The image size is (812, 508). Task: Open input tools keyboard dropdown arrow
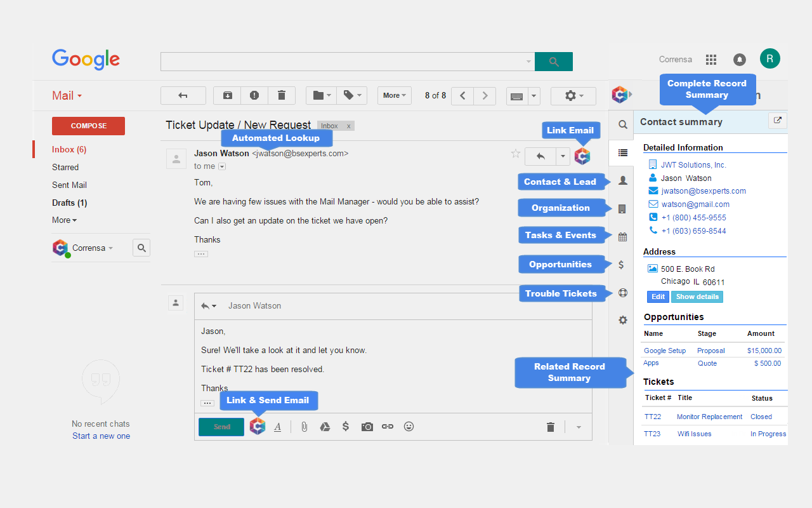click(534, 96)
